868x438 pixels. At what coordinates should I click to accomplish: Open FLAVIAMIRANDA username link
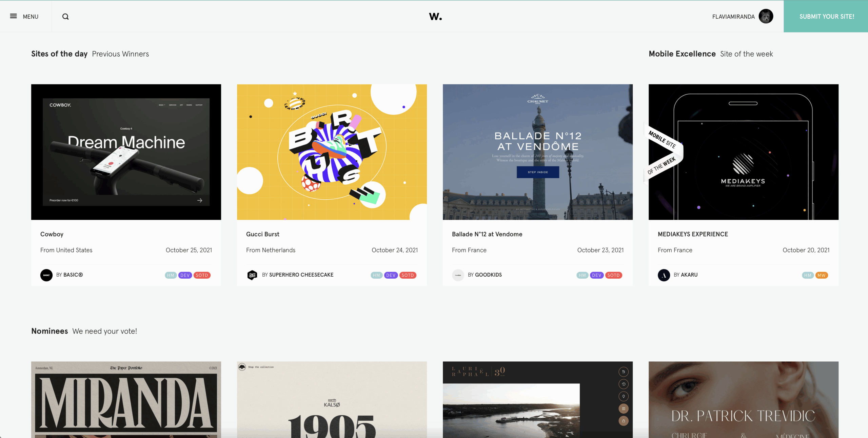[733, 17]
